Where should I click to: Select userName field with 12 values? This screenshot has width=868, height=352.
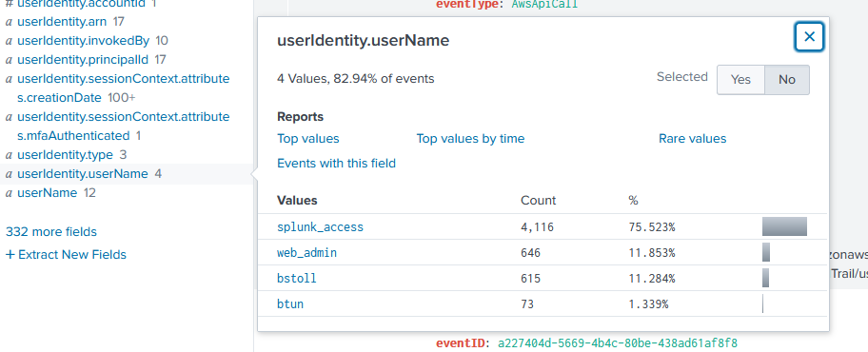47,192
